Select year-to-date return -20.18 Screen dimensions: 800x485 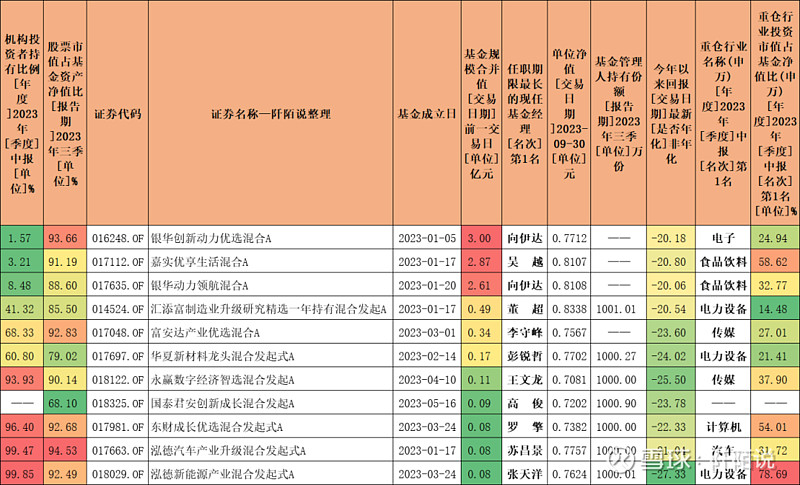670,238
